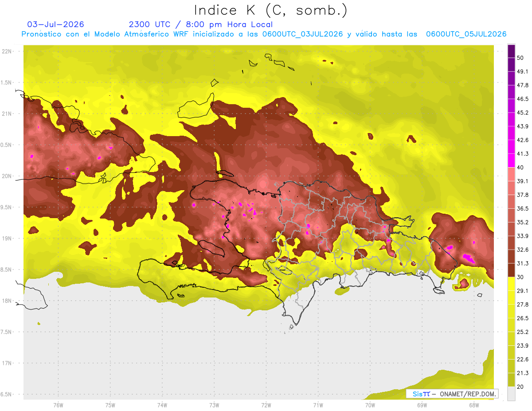Click the legend value '36.5'
The image size is (532, 411).
click(523, 208)
